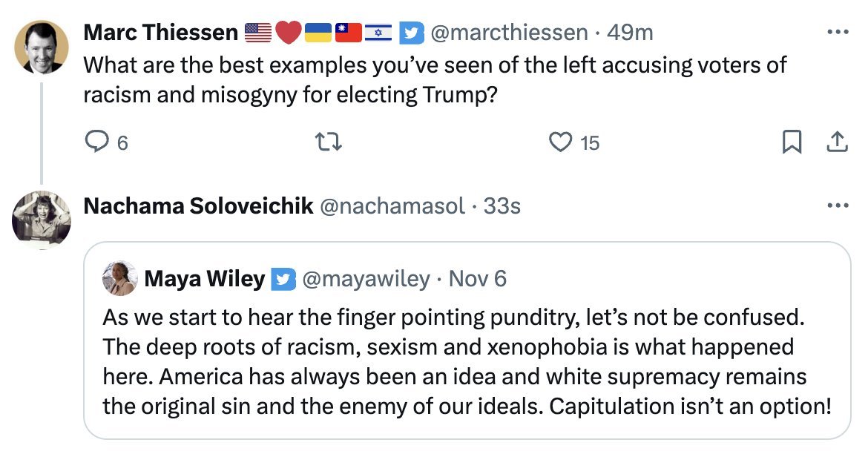868x454 pixels.
Task: Open Nachama Soloveichik's display name link
Action: click(x=198, y=205)
